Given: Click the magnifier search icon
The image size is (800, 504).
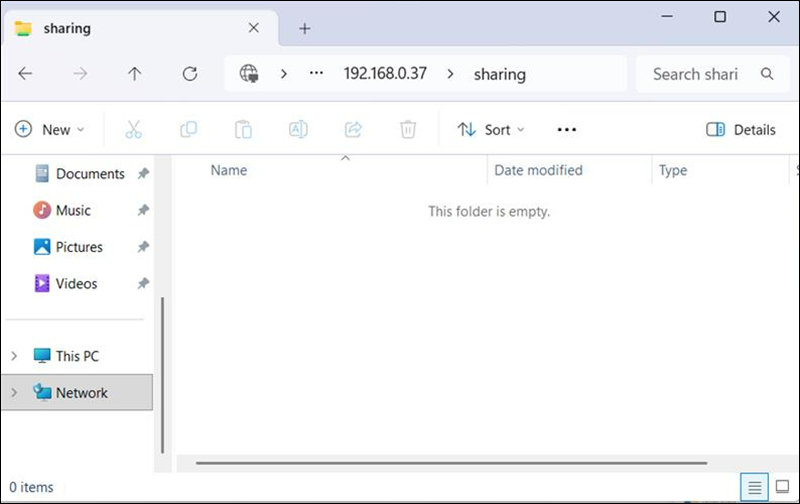Looking at the screenshot, I should [767, 74].
